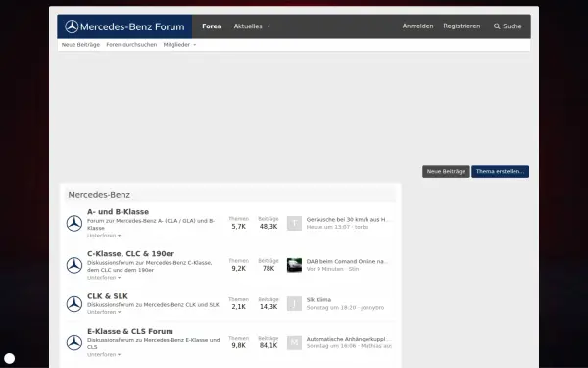Click the Mercedes-Benz Forum logo
This screenshot has height=368, width=588.
click(124, 26)
